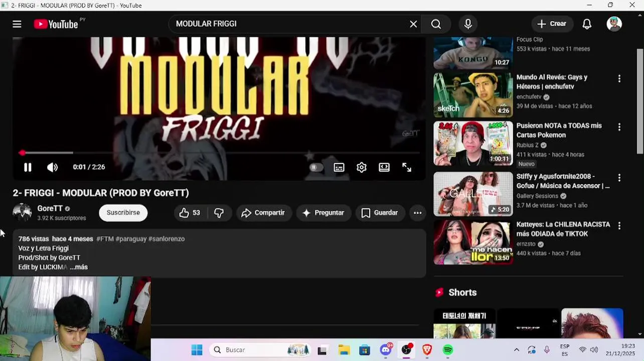Viewport: 644px width, 361px height.
Task: Expand hidden system tray icons
Action: [517, 350]
